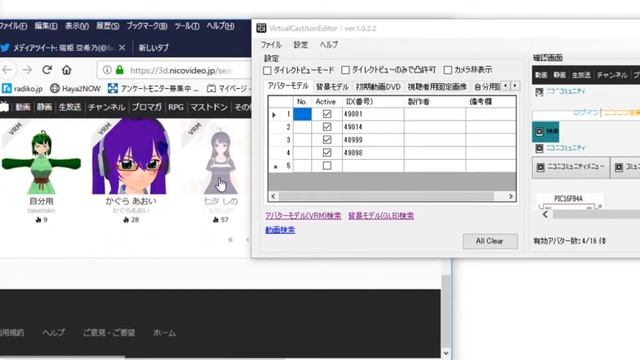Click VirtualCastJsonEditor title bar app icon

click(261, 28)
